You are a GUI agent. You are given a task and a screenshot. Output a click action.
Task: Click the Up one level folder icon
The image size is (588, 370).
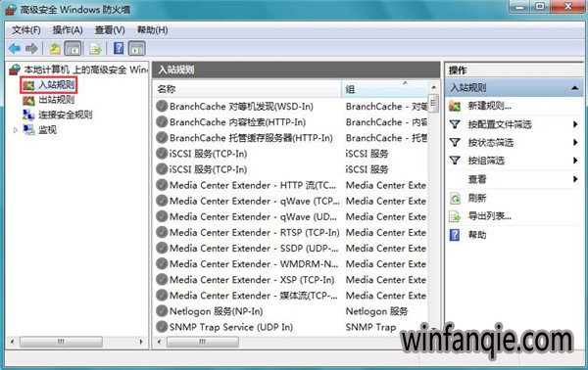[x=55, y=48]
